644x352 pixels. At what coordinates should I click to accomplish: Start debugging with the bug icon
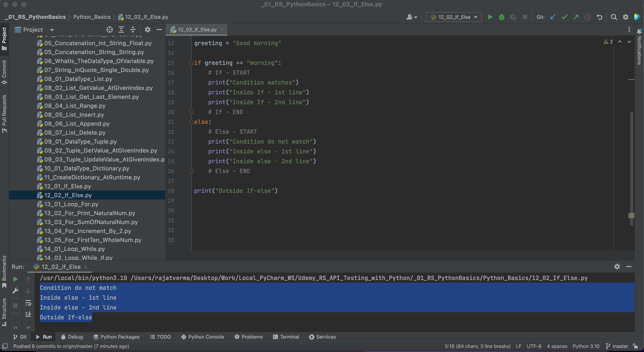point(501,17)
